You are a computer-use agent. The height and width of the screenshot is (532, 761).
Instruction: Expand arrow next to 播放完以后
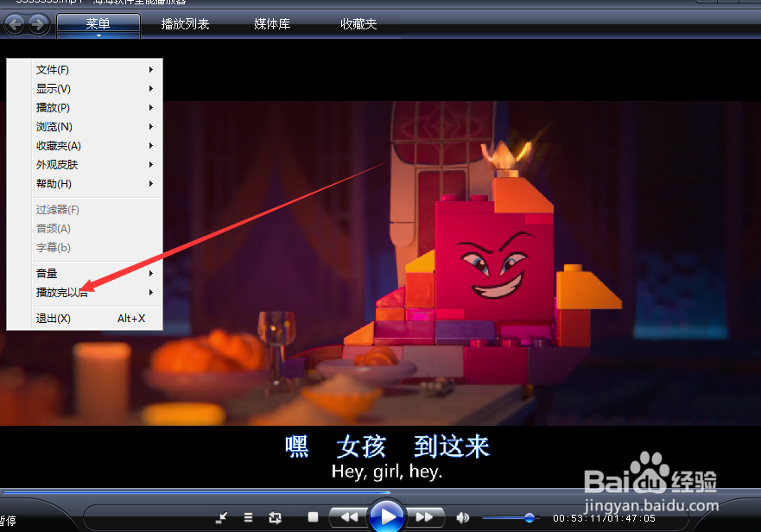151,292
